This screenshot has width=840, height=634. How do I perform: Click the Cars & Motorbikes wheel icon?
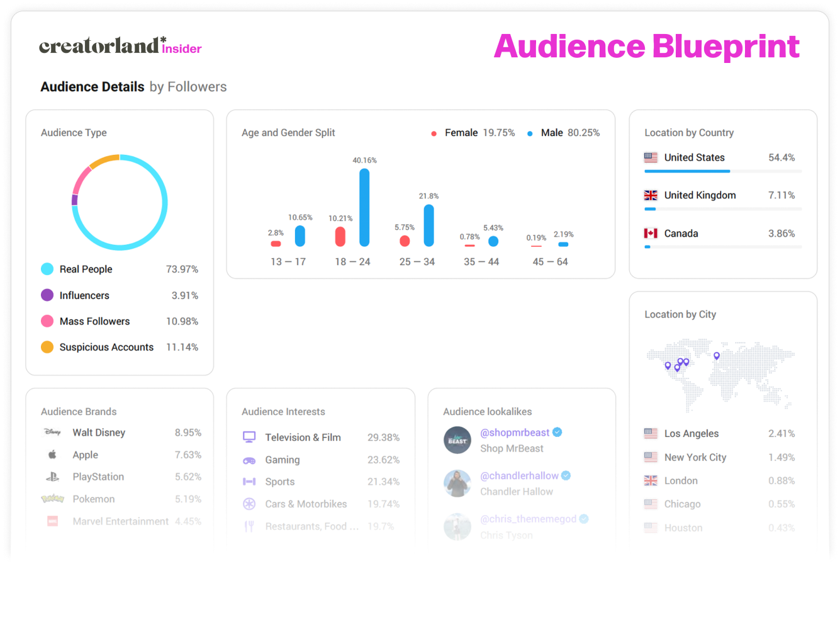click(x=249, y=504)
